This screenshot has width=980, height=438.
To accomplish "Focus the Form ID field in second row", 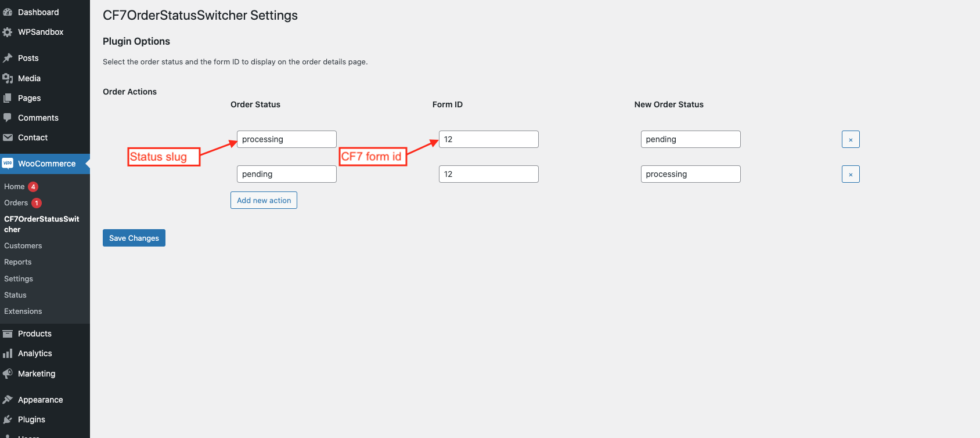I will coord(489,174).
